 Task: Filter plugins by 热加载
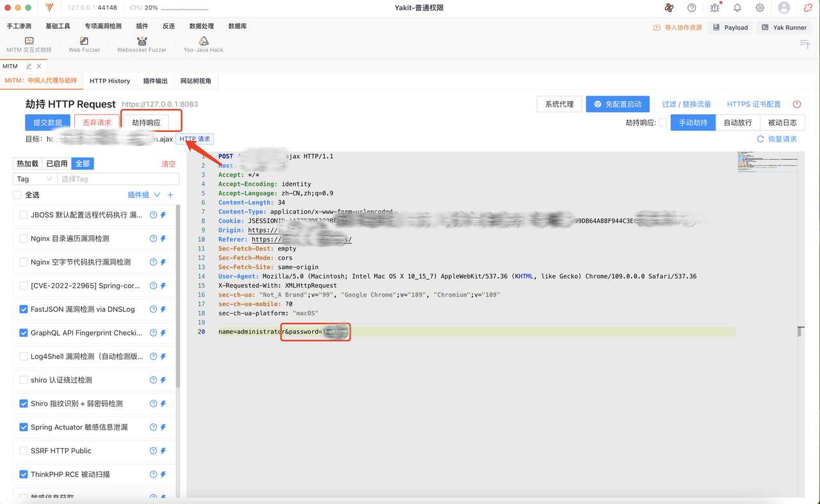(28, 163)
